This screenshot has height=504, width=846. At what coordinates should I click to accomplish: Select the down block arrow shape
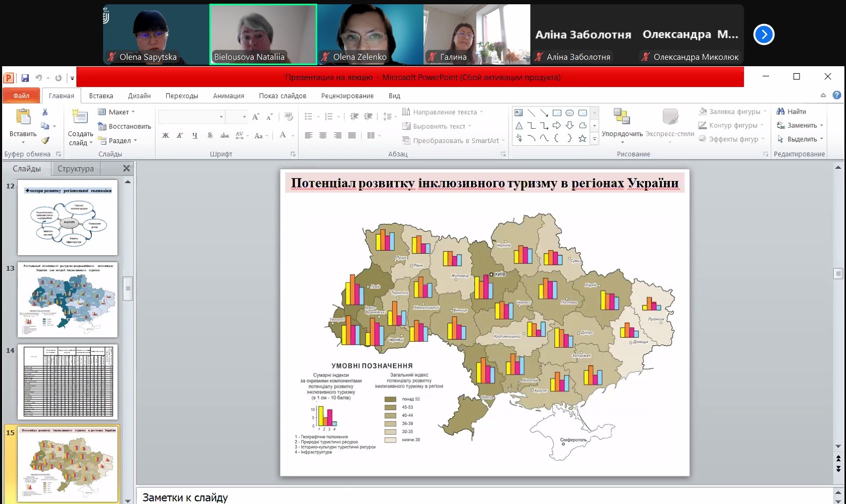(570, 125)
